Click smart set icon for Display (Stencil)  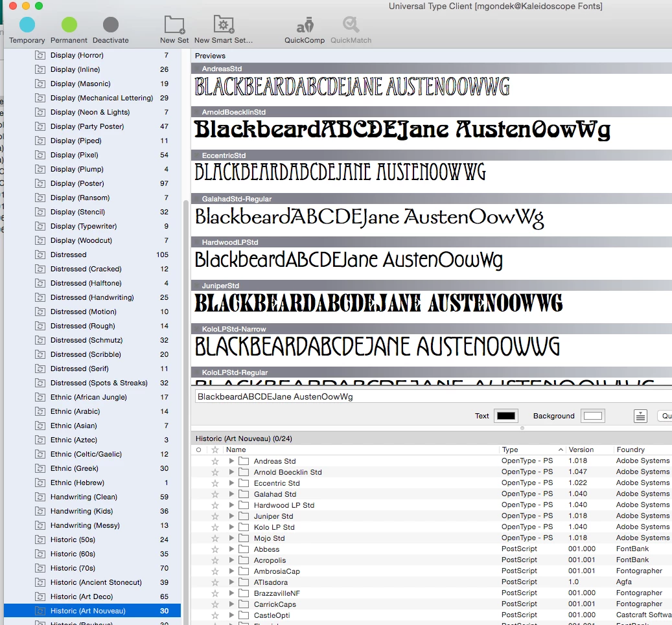point(40,212)
